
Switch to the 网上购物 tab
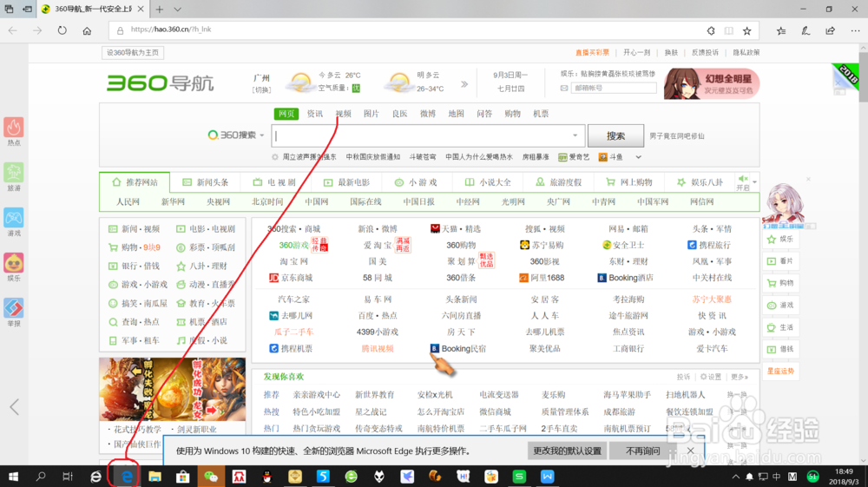(628, 182)
